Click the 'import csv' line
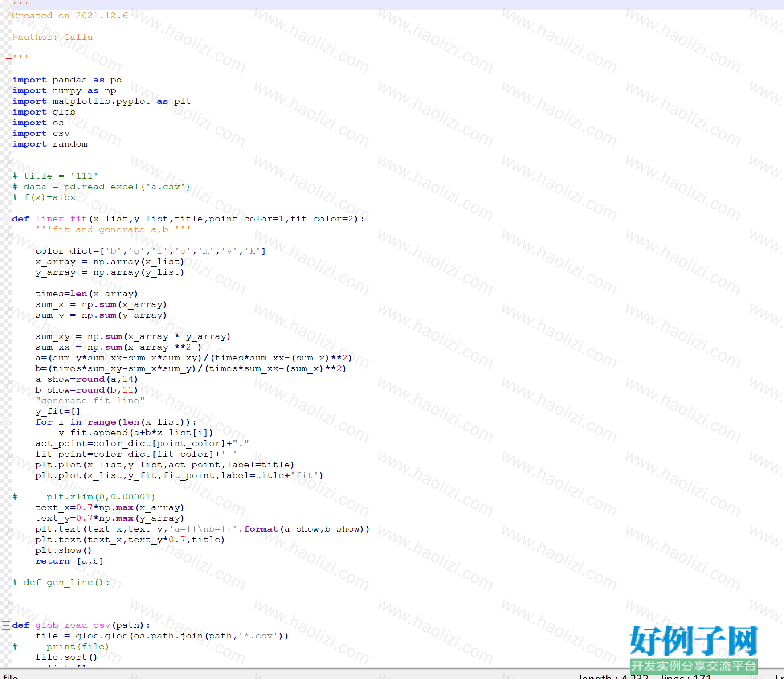 pos(41,133)
